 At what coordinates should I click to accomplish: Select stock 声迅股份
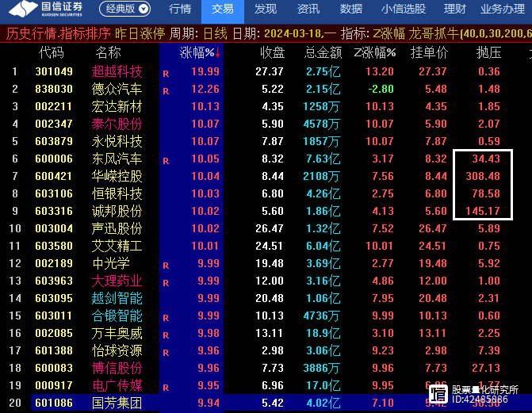pyautogui.click(x=117, y=228)
